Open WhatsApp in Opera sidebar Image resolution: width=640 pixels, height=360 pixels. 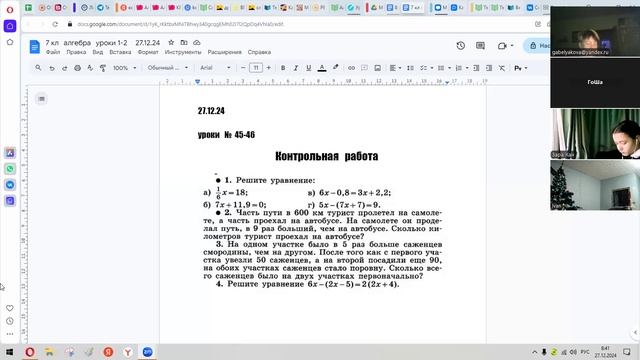click(x=10, y=169)
